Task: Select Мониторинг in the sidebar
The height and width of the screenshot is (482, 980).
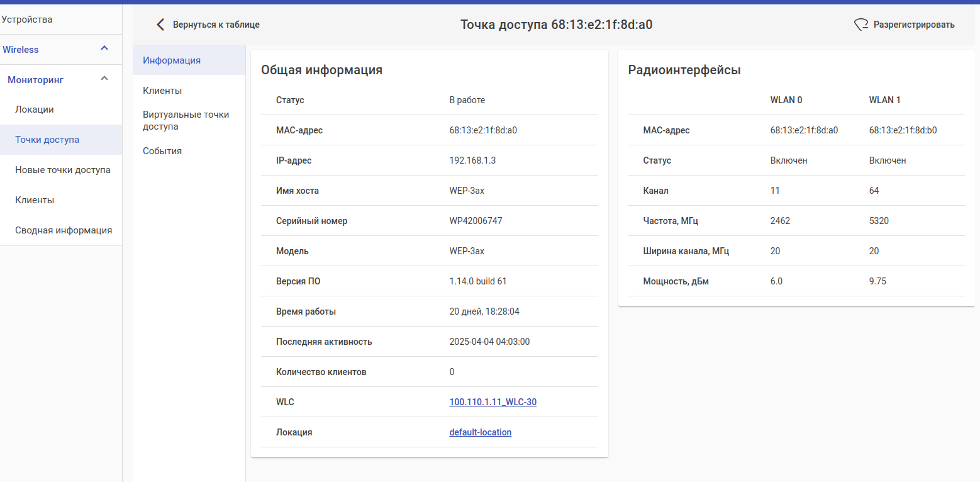Action: click(x=35, y=80)
